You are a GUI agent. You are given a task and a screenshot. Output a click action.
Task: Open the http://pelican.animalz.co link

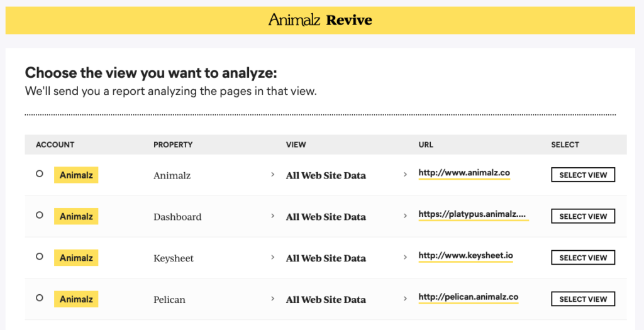pos(469,297)
